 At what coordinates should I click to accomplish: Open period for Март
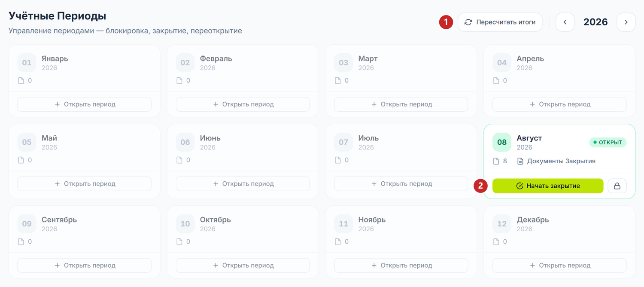pyautogui.click(x=401, y=104)
